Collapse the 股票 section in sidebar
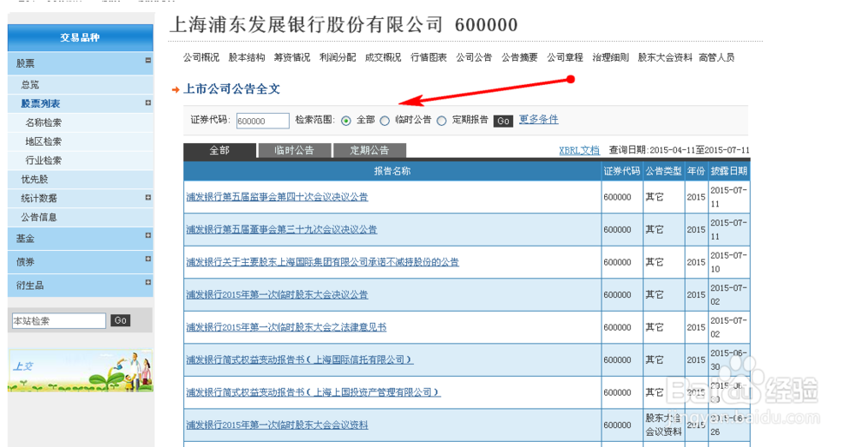Viewport: 868px width, 447px height. click(148, 60)
